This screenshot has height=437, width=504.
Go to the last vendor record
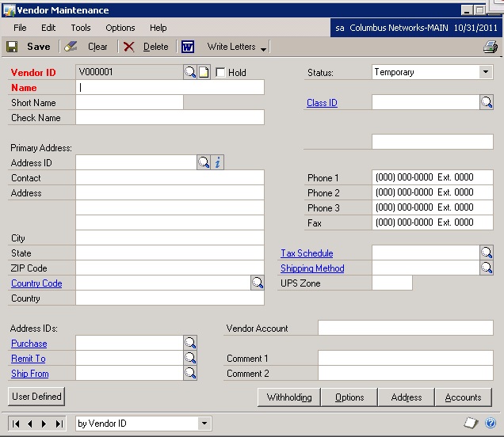[x=59, y=424]
